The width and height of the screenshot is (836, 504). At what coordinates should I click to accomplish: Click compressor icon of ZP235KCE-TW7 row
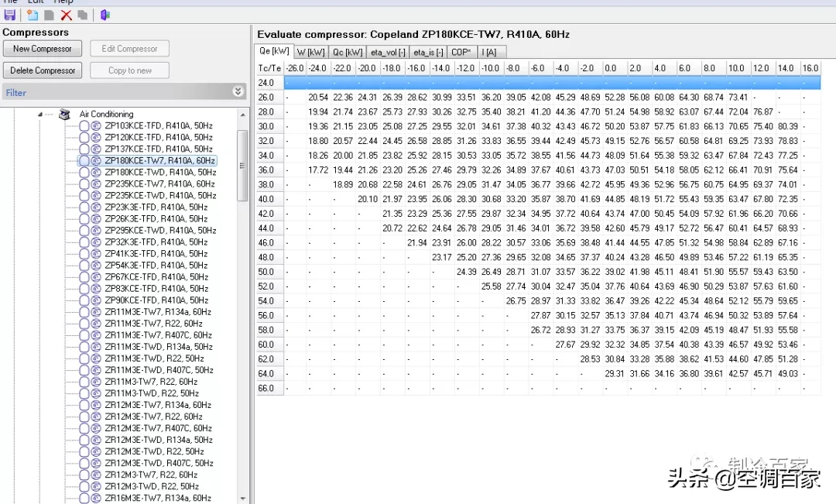coord(96,184)
